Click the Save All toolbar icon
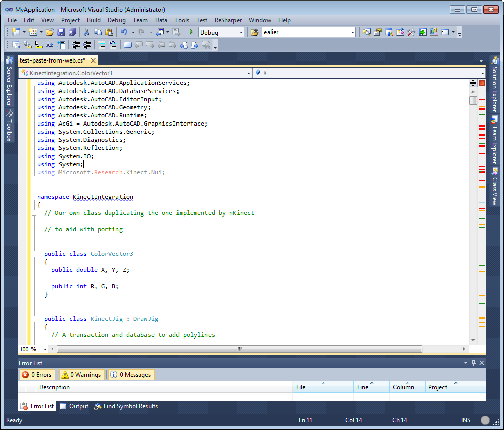Image resolution: width=504 pixels, height=430 pixels. [x=72, y=32]
